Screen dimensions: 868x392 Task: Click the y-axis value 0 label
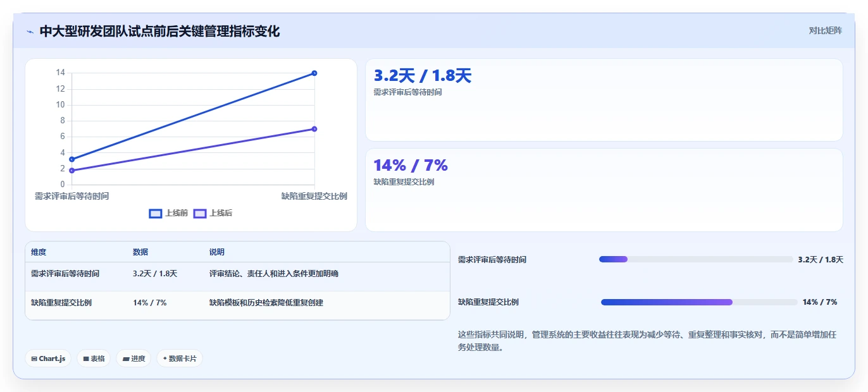pos(63,185)
